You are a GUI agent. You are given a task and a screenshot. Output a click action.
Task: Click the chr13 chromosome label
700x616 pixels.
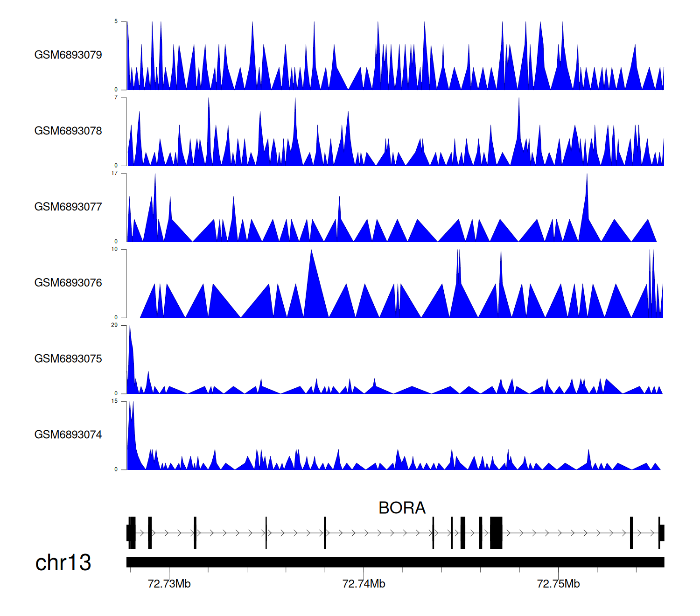click(x=63, y=562)
